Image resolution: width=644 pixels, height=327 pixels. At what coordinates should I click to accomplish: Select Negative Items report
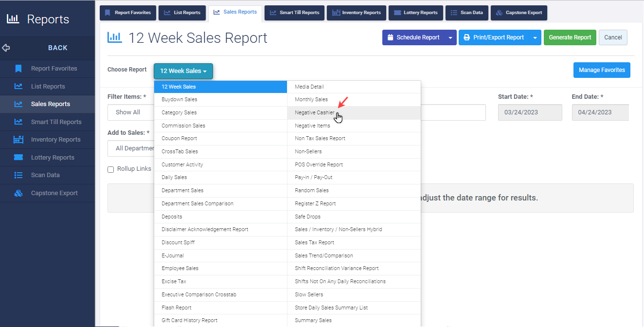(x=354, y=126)
